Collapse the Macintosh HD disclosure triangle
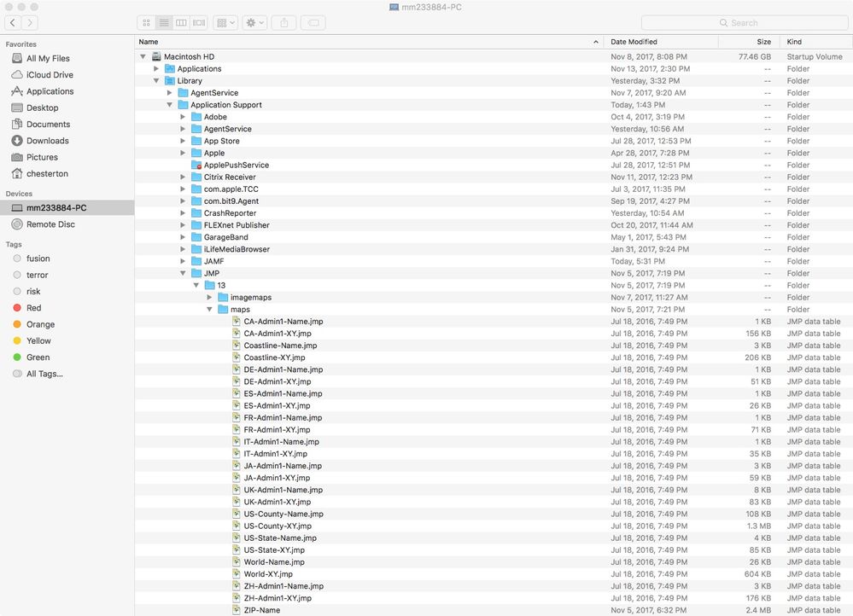853x616 pixels. click(143, 56)
